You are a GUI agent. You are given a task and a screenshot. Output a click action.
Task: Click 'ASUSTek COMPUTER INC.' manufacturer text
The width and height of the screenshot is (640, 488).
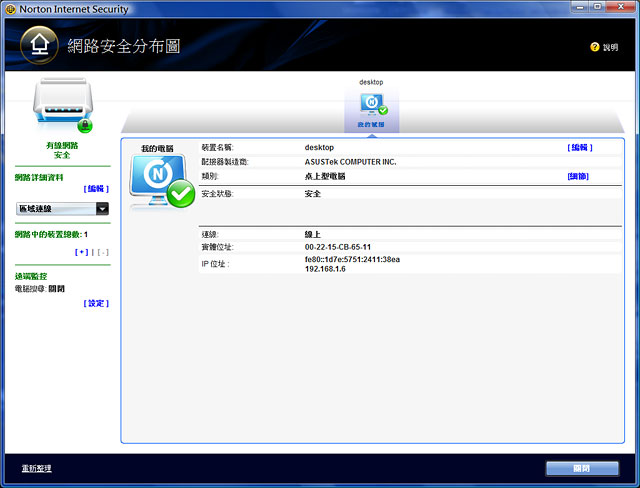click(x=350, y=162)
